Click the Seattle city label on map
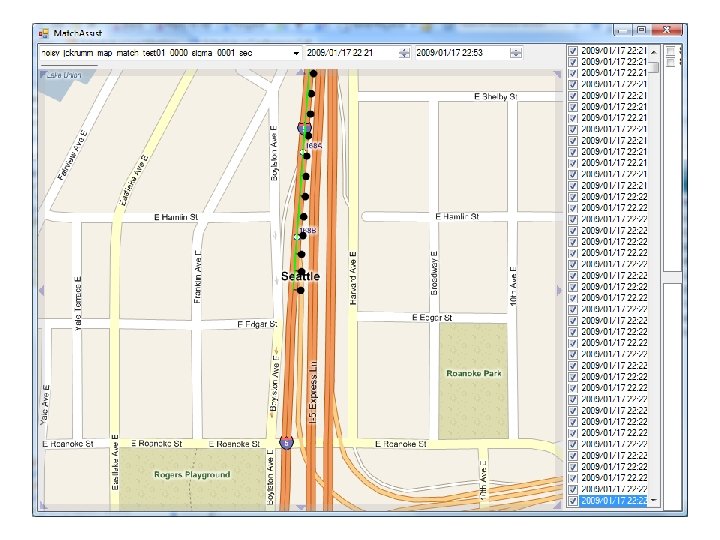This screenshot has width=720, height=540. 300,276
